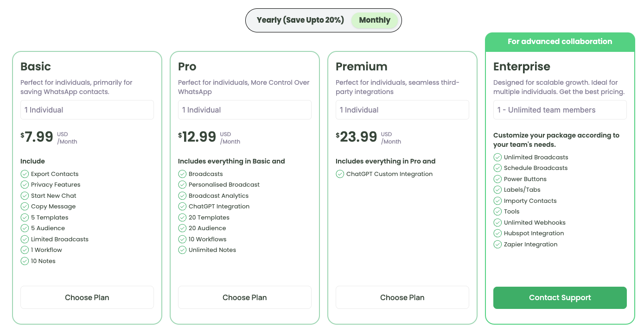Click the billing period pill control
The image size is (644, 333).
323,20
